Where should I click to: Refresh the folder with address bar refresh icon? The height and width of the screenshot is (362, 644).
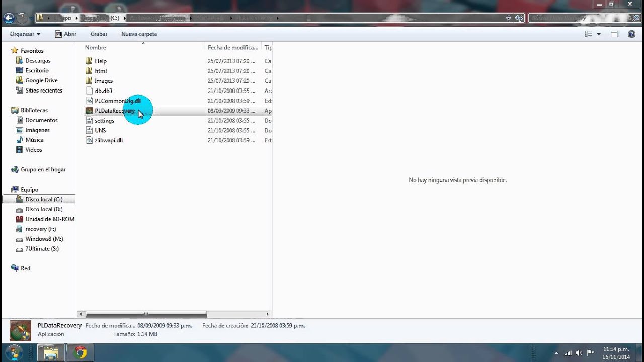(x=519, y=18)
